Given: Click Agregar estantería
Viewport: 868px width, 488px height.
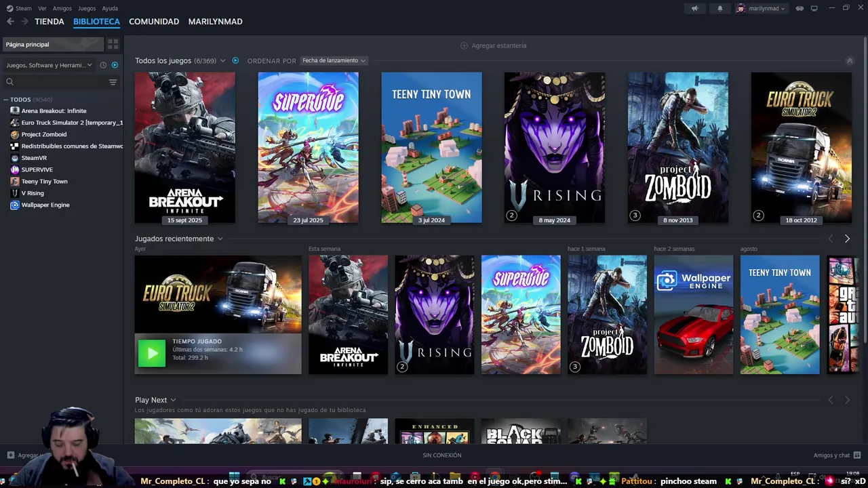Looking at the screenshot, I should point(493,45).
